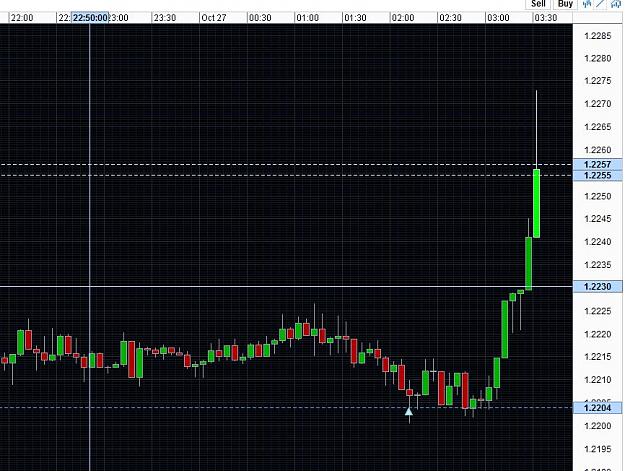Click the Oct 27 date label
This screenshot has width=625, height=471.
[x=214, y=18]
